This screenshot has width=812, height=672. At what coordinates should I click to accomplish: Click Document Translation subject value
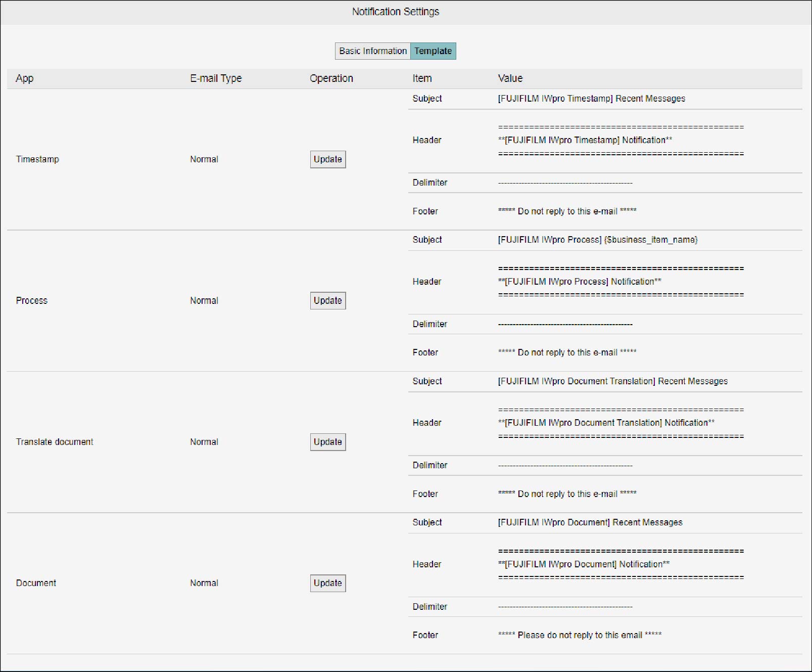pyautogui.click(x=613, y=381)
